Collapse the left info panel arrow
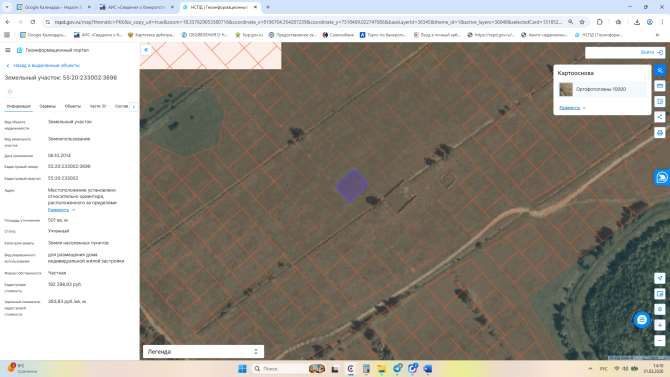This screenshot has width=670, height=377. tap(146, 50)
